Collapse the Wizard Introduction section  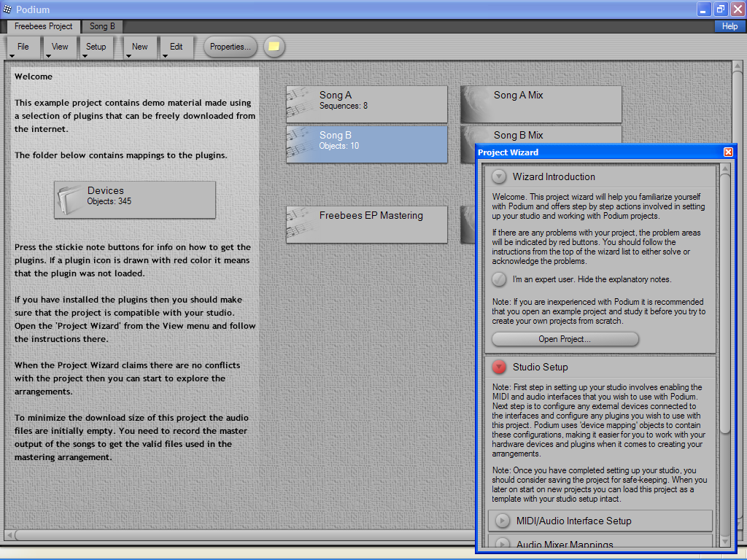tap(499, 176)
